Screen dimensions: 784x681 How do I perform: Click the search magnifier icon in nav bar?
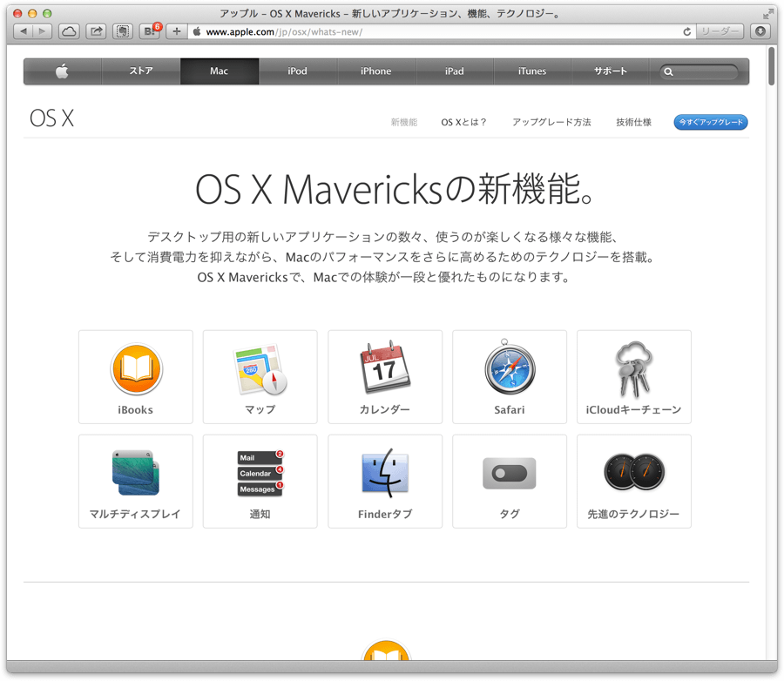pyautogui.click(x=668, y=71)
